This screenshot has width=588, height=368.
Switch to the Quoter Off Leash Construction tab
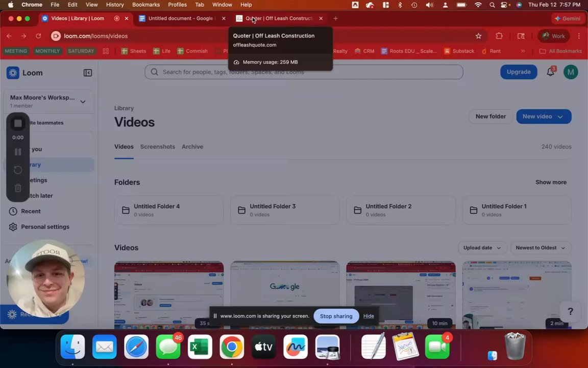pyautogui.click(x=279, y=18)
